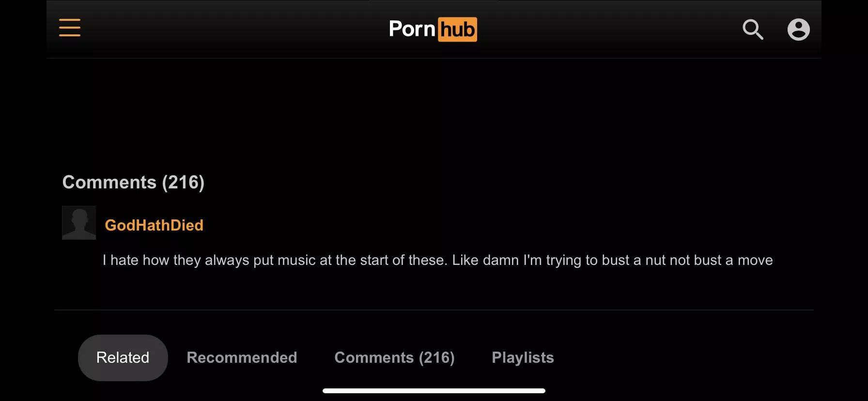Switch to the Comments (216) tab

point(394,357)
